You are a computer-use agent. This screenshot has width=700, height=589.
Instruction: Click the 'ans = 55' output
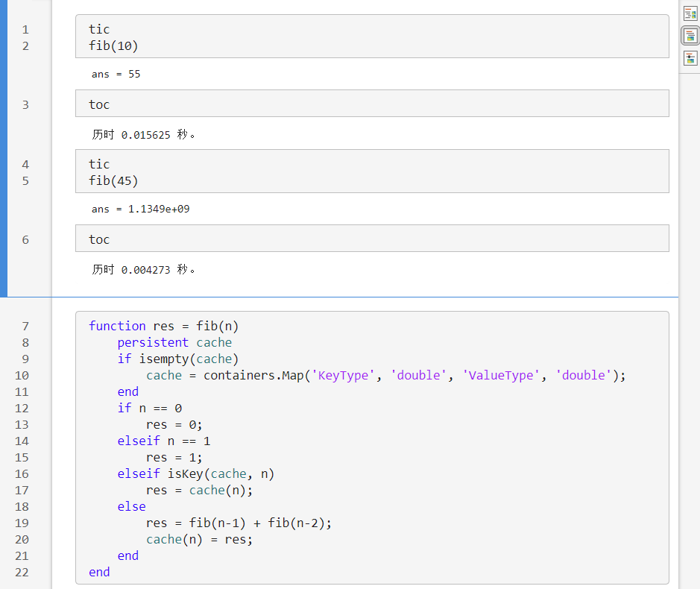[116, 74]
